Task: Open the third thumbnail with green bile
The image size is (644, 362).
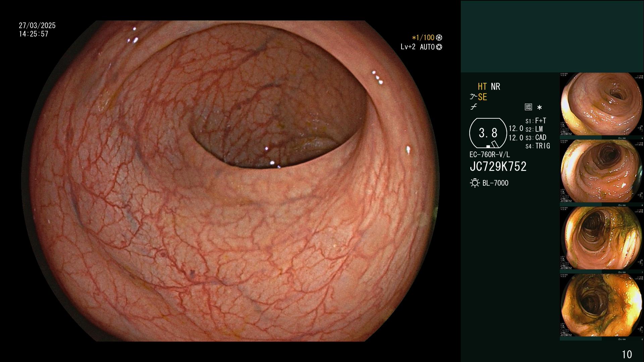Action: [x=602, y=238]
